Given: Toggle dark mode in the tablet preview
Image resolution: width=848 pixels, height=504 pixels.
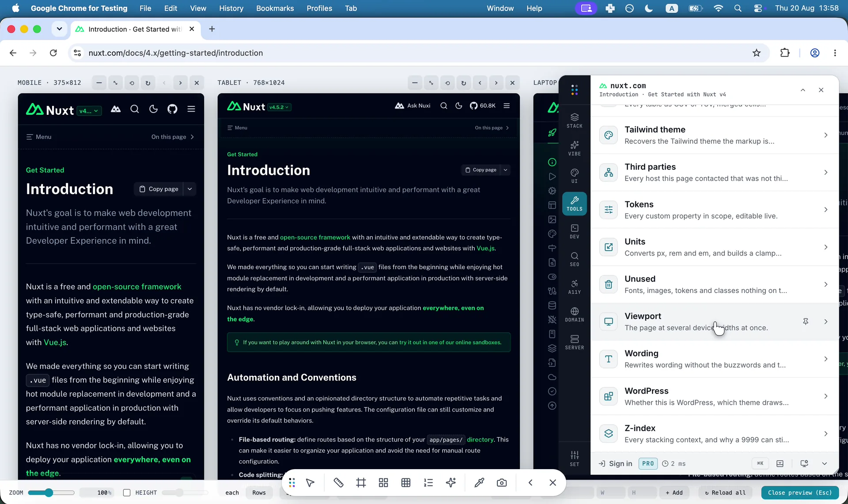Looking at the screenshot, I should (x=459, y=106).
